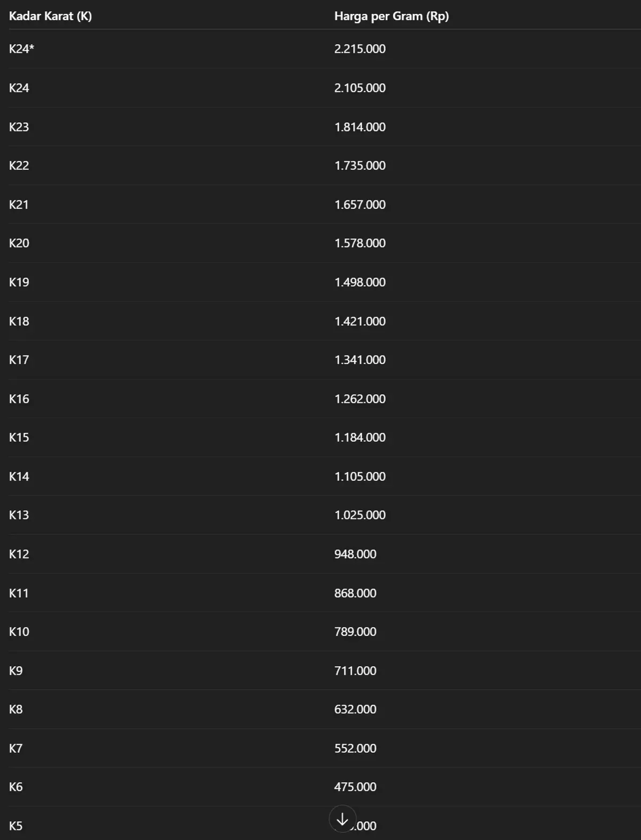Click the K14 price 1.105.000
641x840 pixels.
tap(359, 476)
